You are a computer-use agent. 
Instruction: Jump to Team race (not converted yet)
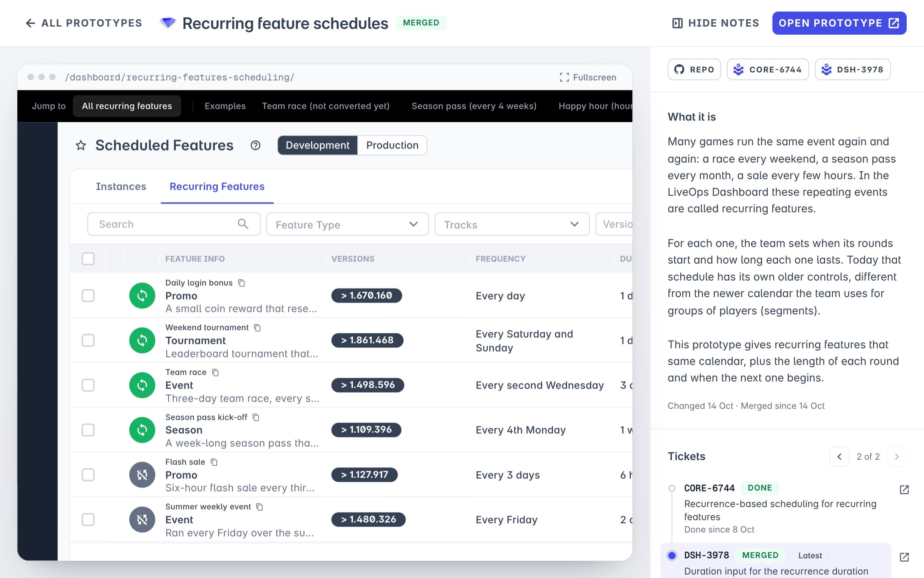326,106
